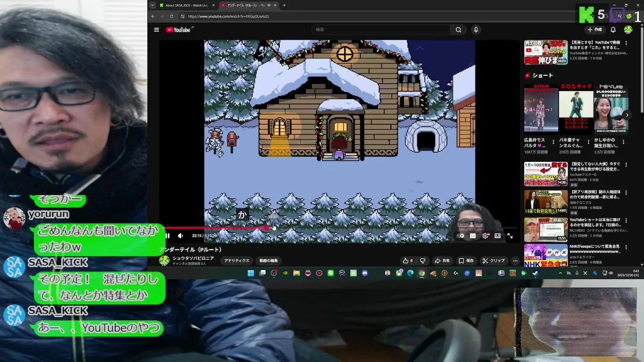The image size is (644, 362).
Task: Focus the YouTube 検索 search field
Action: coord(382,30)
